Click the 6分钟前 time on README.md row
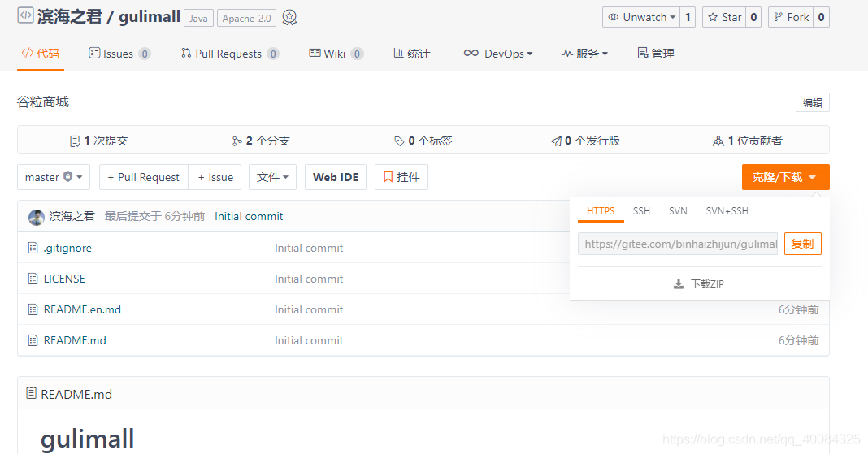The width and height of the screenshot is (868, 454). pyautogui.click(x=798, y=340)
